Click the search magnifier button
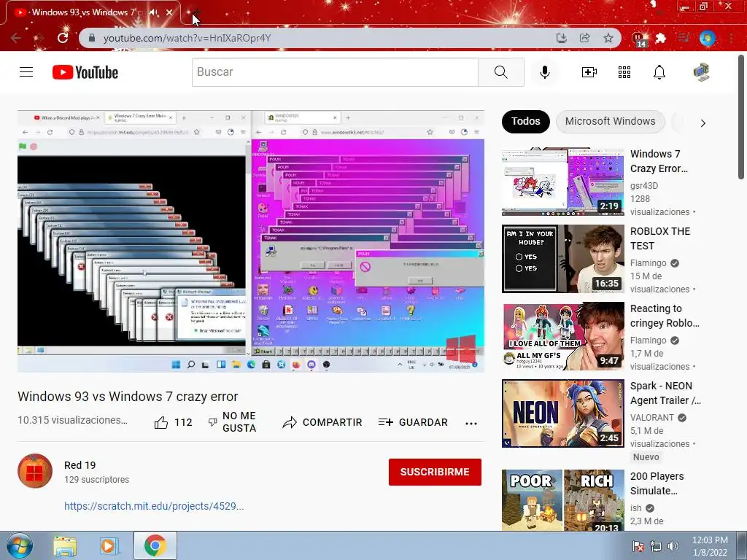The height and width of the screenshot is (560, 747). coord(500,72)
